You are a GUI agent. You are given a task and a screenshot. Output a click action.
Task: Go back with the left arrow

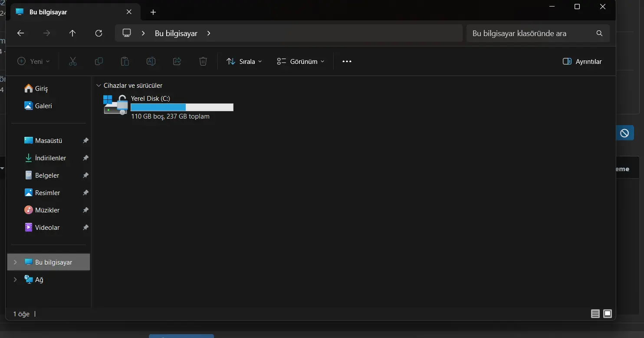tap(20, 33)
